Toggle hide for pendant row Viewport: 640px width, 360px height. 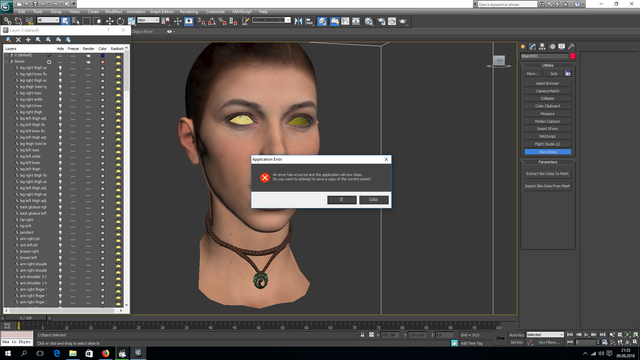click(60, 233)
